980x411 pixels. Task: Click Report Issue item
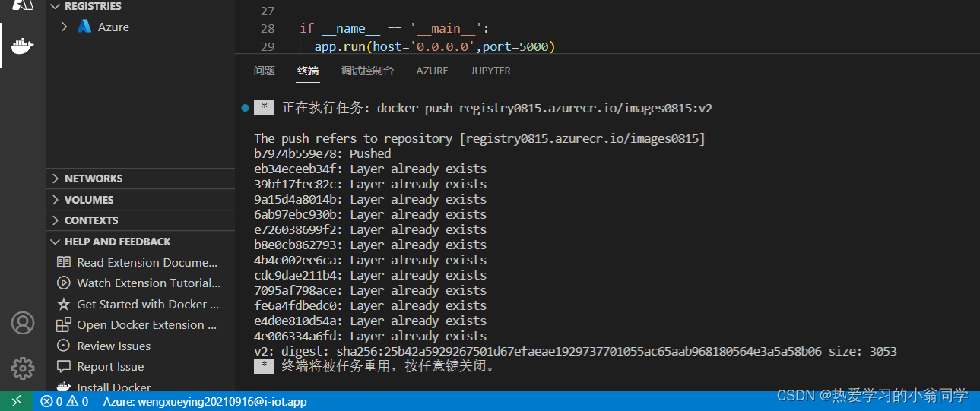(x=110, y=366)
